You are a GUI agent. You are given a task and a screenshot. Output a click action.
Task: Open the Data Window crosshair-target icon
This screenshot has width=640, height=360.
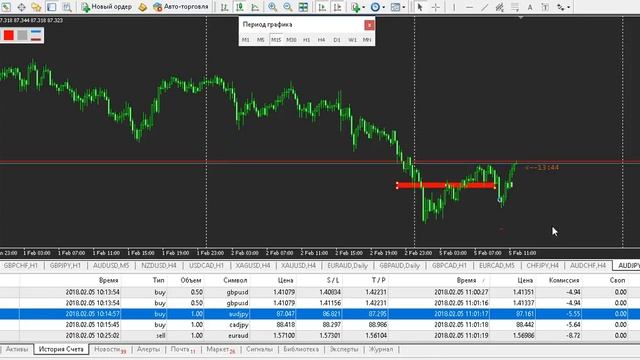pos(21,7)
